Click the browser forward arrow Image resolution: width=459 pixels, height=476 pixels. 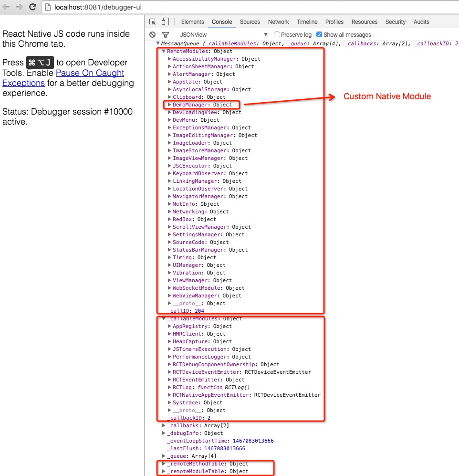click(x=19, y=7)
